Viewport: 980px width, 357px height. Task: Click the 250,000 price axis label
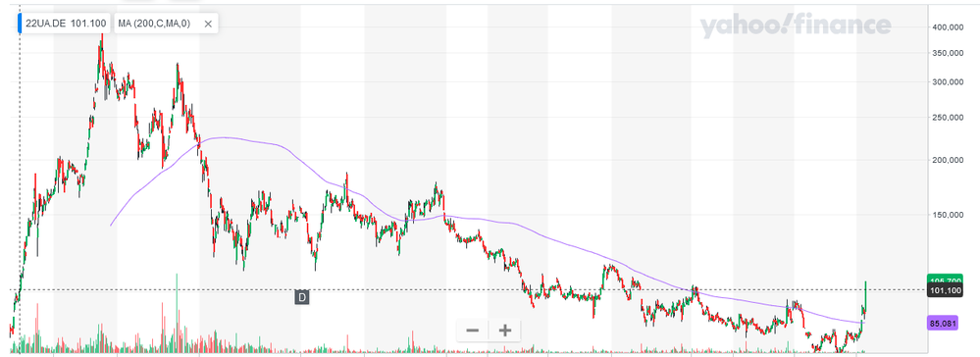click(x=948, y=118)
